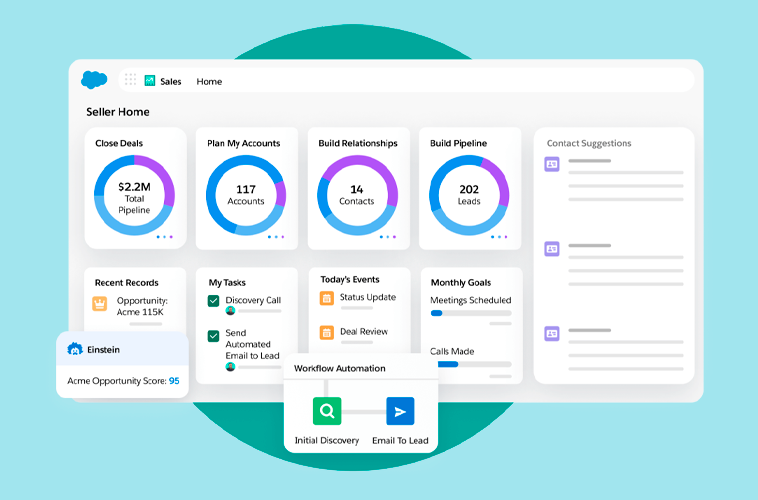Click the Salesforce cloud logo

[94, 80]
